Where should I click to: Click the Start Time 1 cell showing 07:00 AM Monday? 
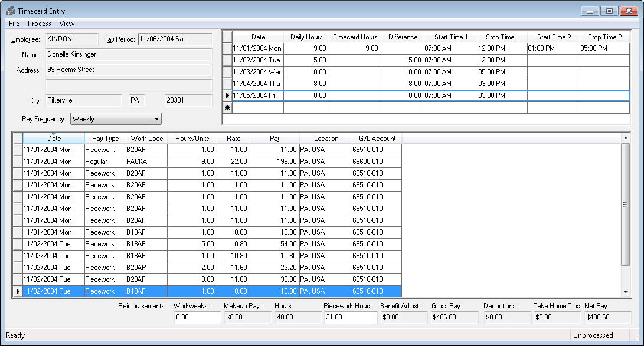pyautogui.click(x=450, y=48)
